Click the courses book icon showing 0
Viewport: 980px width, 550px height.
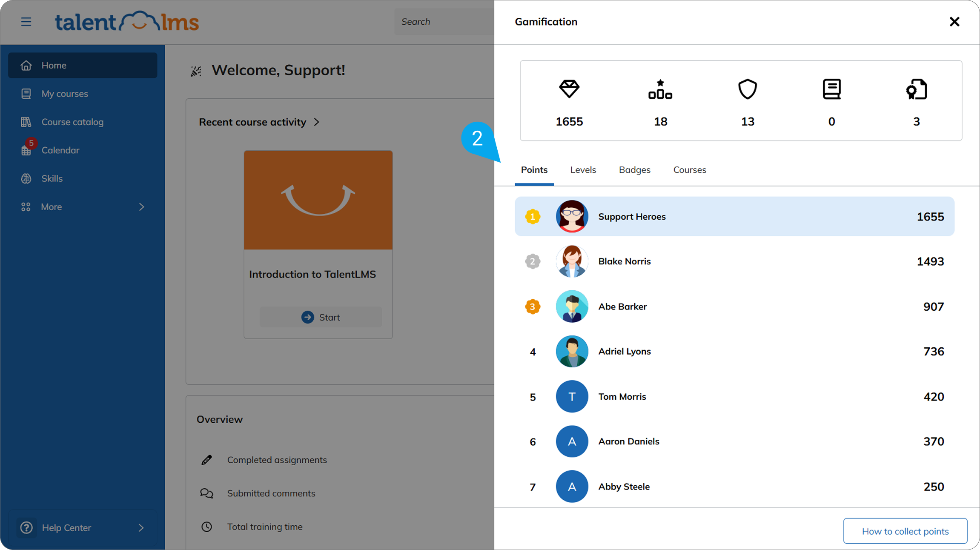coord(831,89)
